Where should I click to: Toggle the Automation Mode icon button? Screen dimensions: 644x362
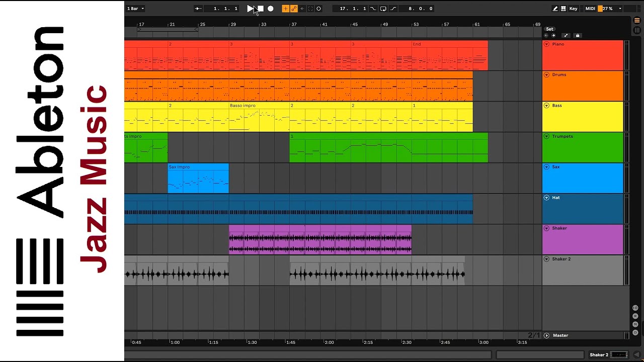coord(566,36)
